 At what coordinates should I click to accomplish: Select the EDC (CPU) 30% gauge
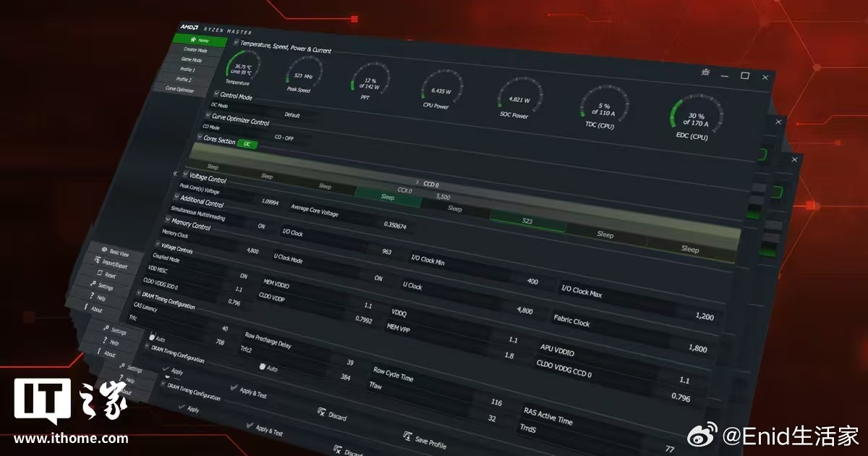pos(694,117)
